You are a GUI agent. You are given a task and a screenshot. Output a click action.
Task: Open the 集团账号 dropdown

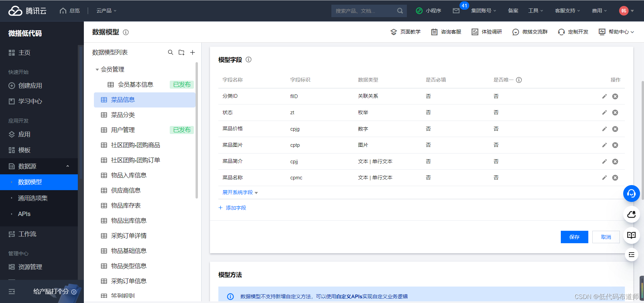[483, 11]
